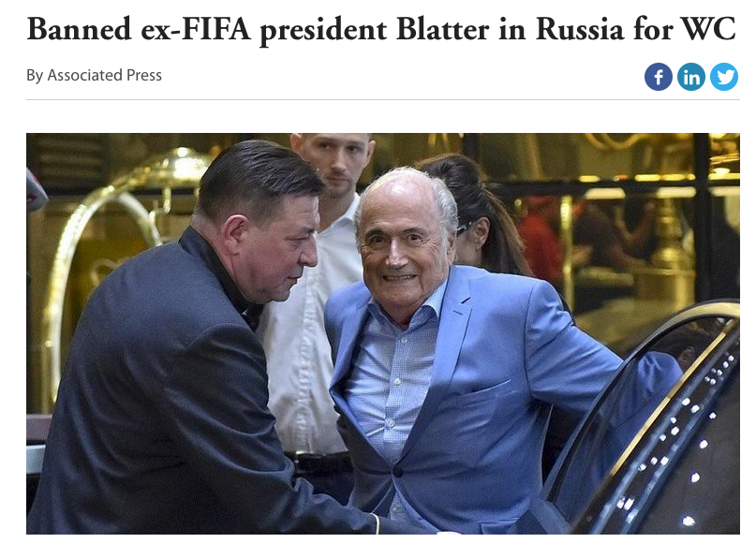Click the By Associated Press byline
Screen dimensions: 756x543
coord(94,75)
